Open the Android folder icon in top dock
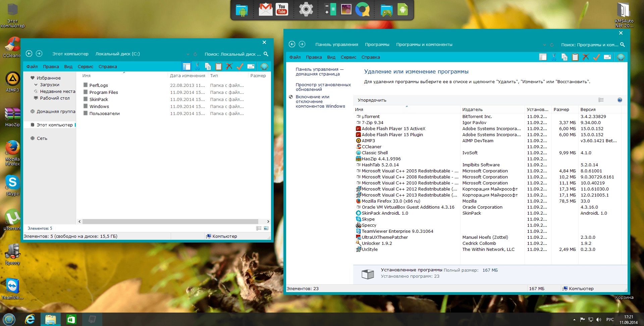Screen dimensions: 644x326 (241, 10)
